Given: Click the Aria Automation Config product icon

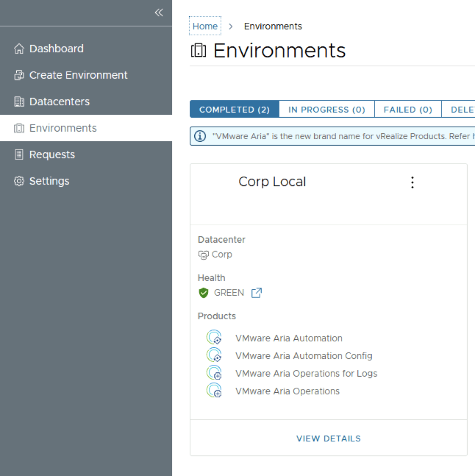Looking at the screenshot, I should (x=214, y=355).
